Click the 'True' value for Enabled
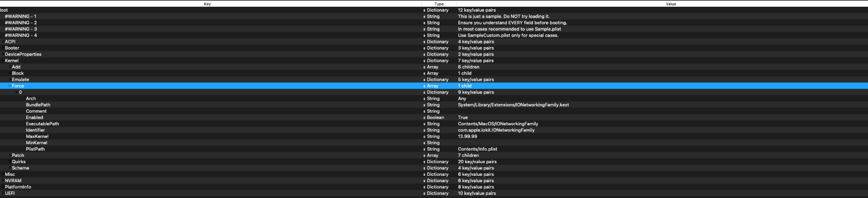Viewport: 868px width, 198px height. click(463, 118)
